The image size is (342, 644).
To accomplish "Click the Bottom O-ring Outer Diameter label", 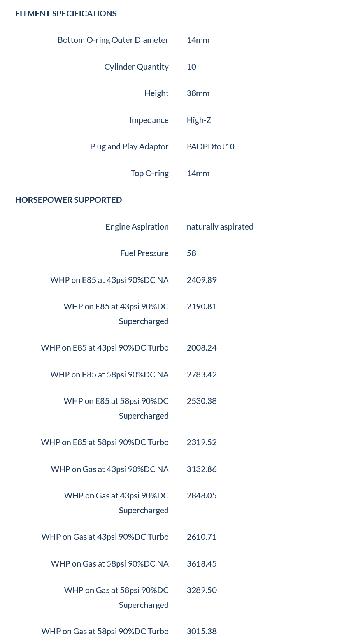I will tap(113, 40).
